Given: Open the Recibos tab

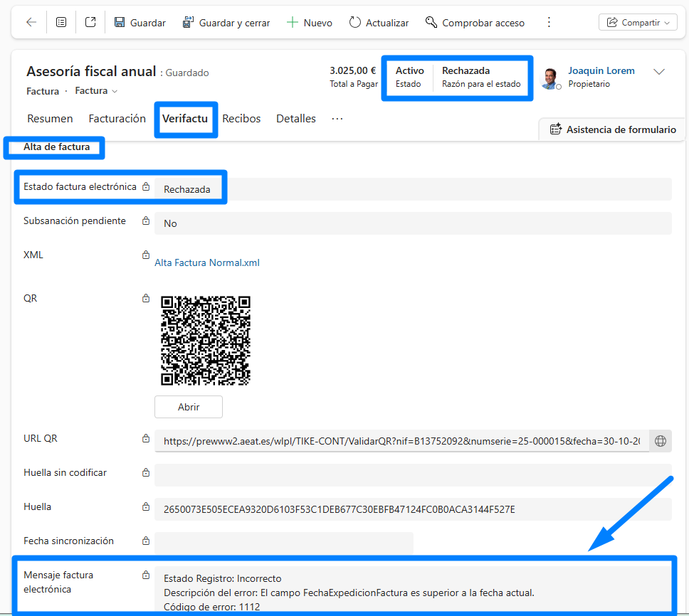Looking at the screenshot, I should click(241, 119).
